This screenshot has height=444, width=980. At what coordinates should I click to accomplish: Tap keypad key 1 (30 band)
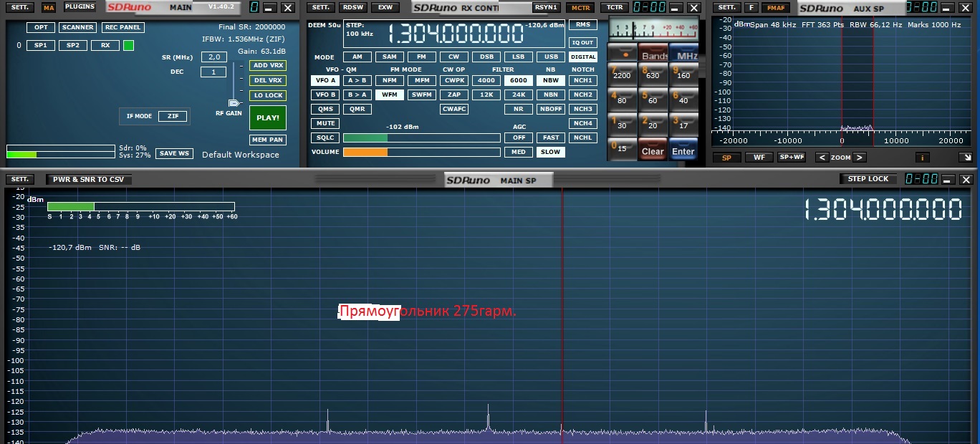point(621,122)
